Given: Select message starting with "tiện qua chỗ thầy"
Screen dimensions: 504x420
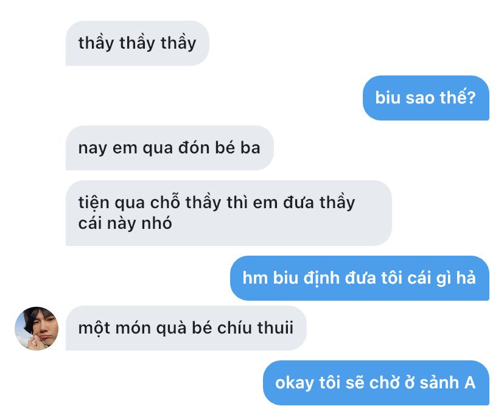Looking at the screenshot, I should coord(228,213).
